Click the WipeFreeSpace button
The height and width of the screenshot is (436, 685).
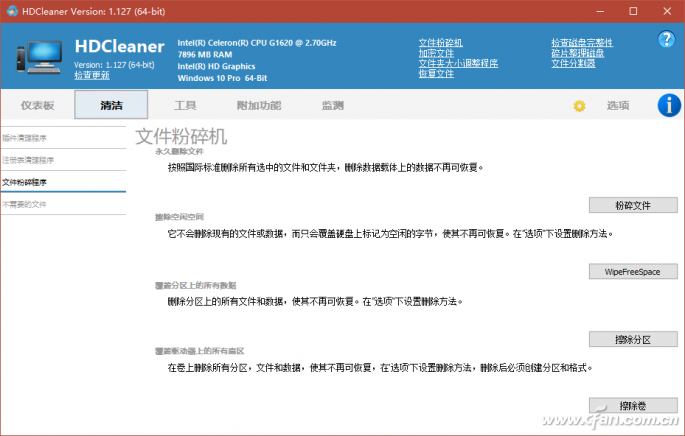(x=633, y=272)
